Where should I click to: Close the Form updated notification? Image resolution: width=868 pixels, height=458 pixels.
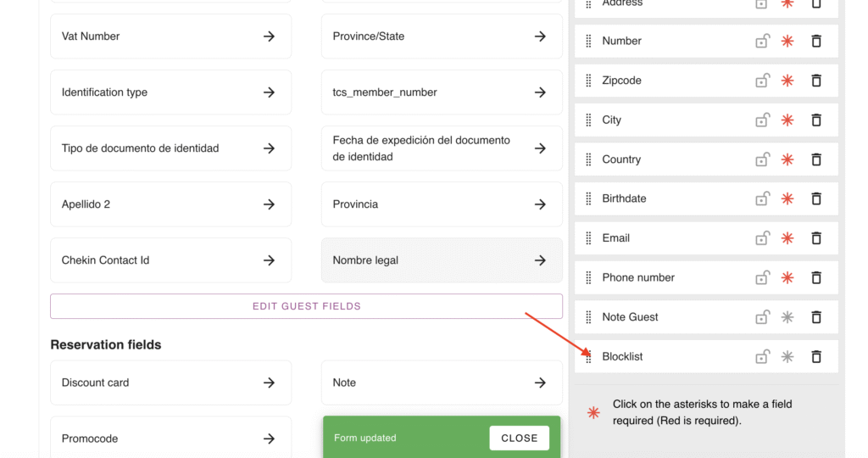pyautogui.click(x=519, y=438)
